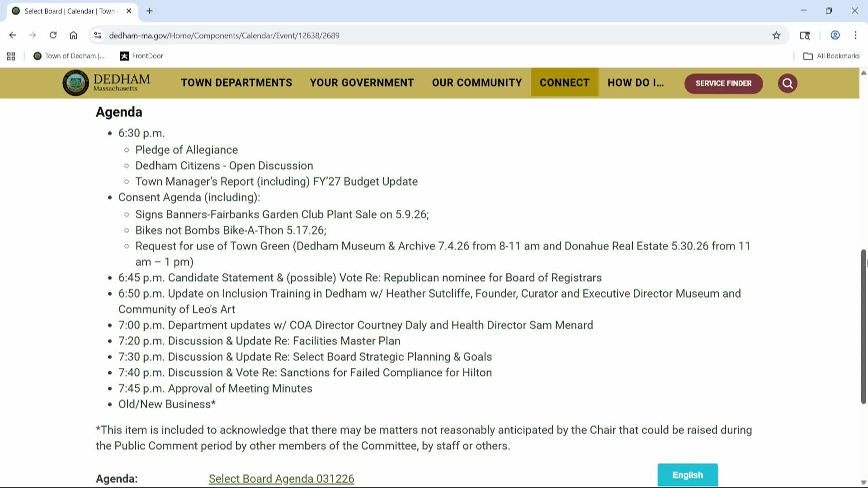Click the SERVICE FINDER button
868x488 pixels.
[723, 83]
